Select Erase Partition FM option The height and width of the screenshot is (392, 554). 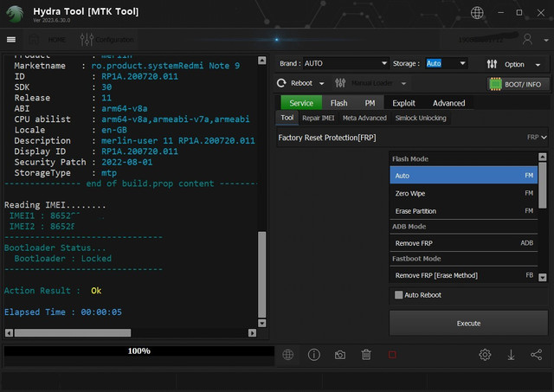point(464,211)
